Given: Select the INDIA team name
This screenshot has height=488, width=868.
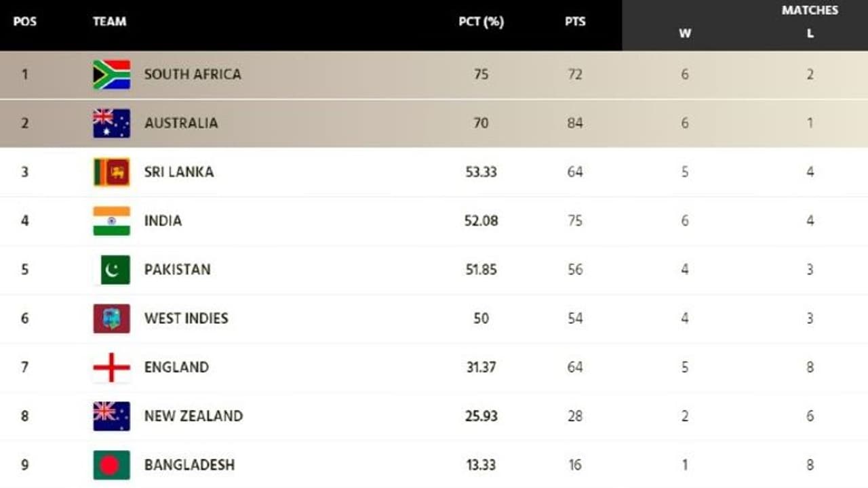Looking at the screenshot, I should point(163,221).
